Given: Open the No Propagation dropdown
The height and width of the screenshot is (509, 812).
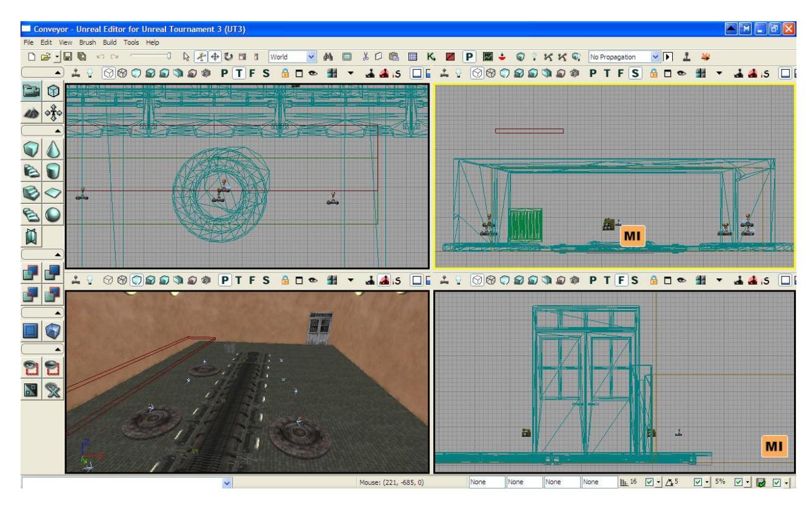Looking at the screenshot, I should 657,57.
